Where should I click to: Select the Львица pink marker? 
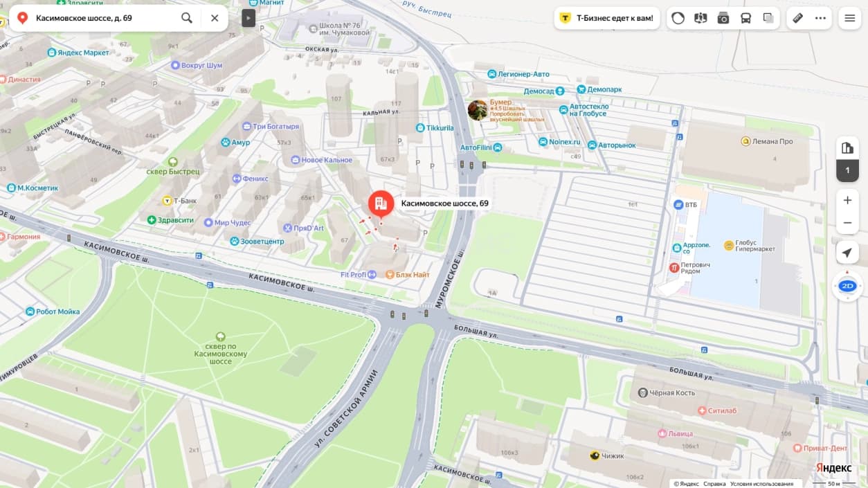pyautogui.click(x=661, y=434)
